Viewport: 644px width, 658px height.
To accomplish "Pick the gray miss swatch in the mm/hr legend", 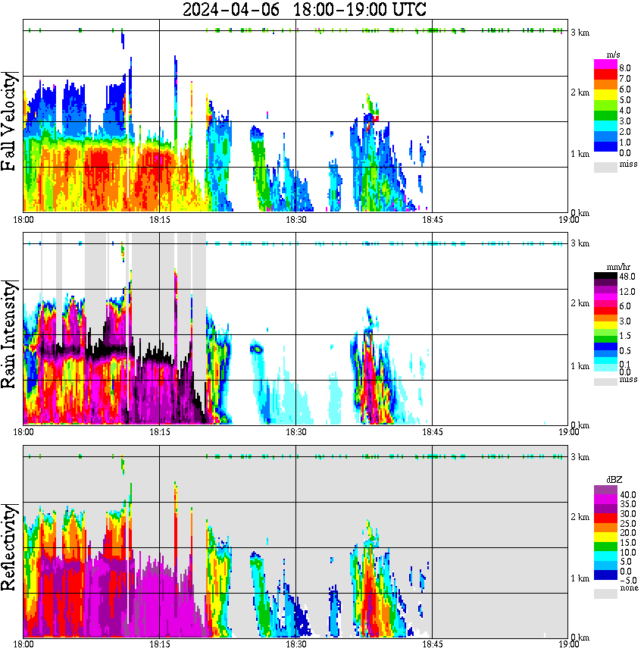I will 605,382.
